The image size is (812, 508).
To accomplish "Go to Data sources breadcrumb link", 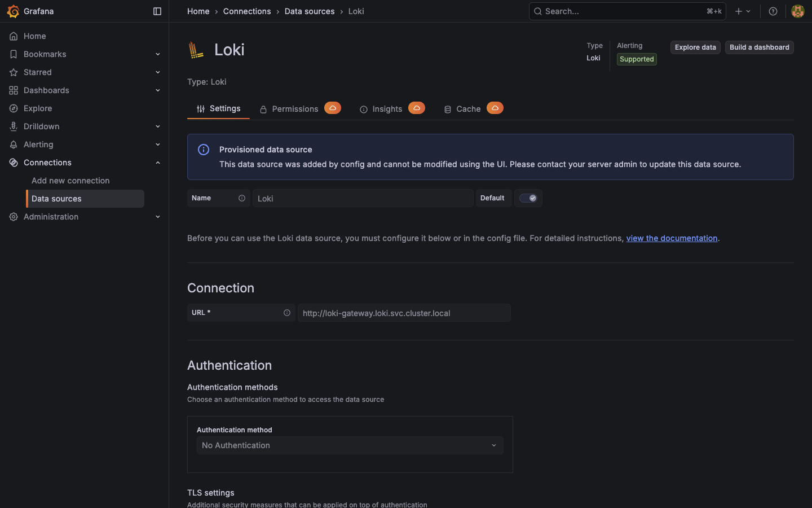I will 310,11.
